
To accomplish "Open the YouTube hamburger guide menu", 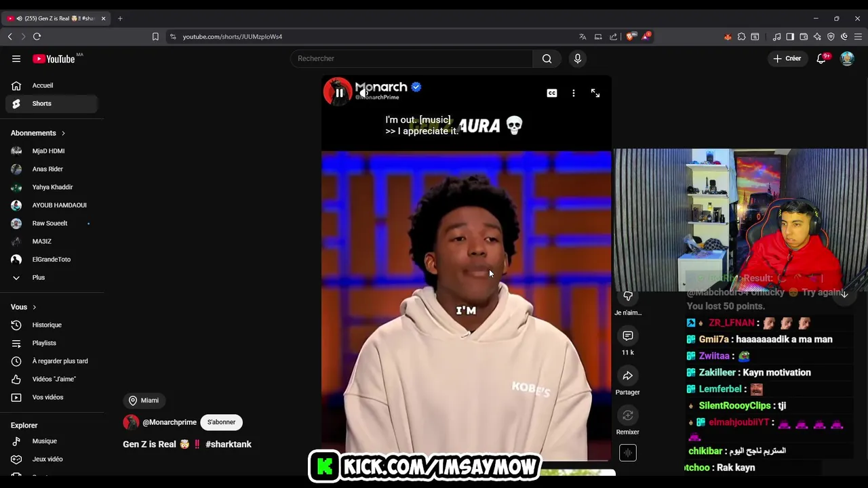I will pos(16,59).
